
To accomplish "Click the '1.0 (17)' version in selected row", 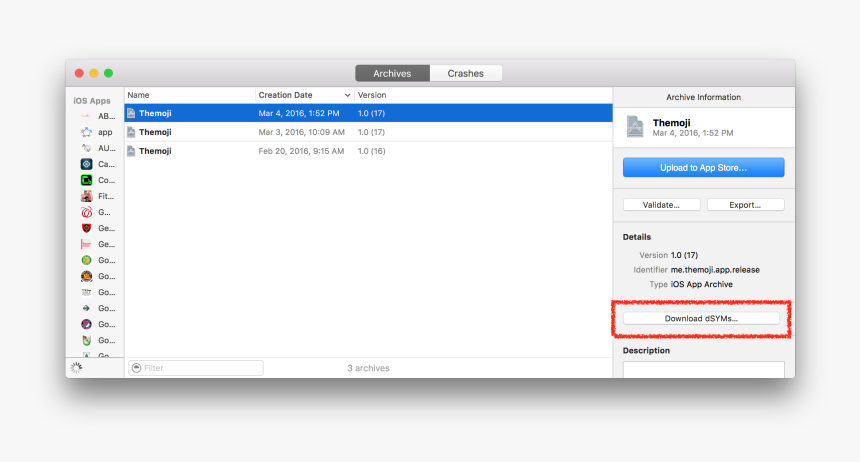I will coord(371,113).
